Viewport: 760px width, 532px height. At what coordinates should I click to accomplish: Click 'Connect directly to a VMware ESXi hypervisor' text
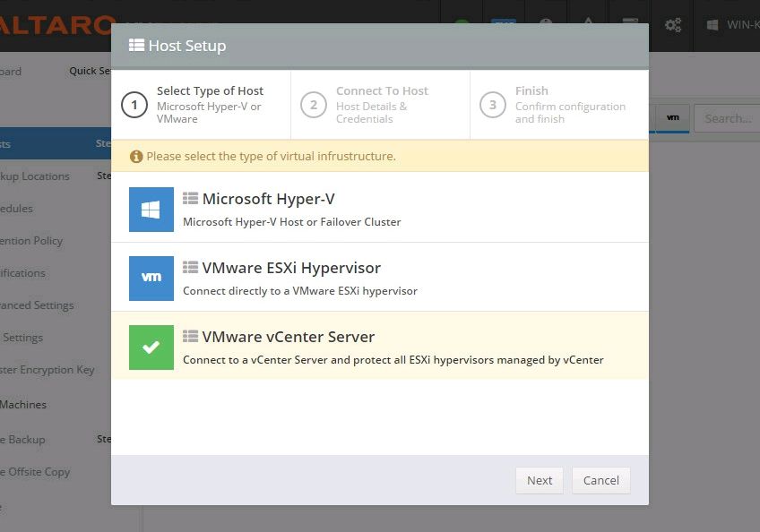point(300,291)
